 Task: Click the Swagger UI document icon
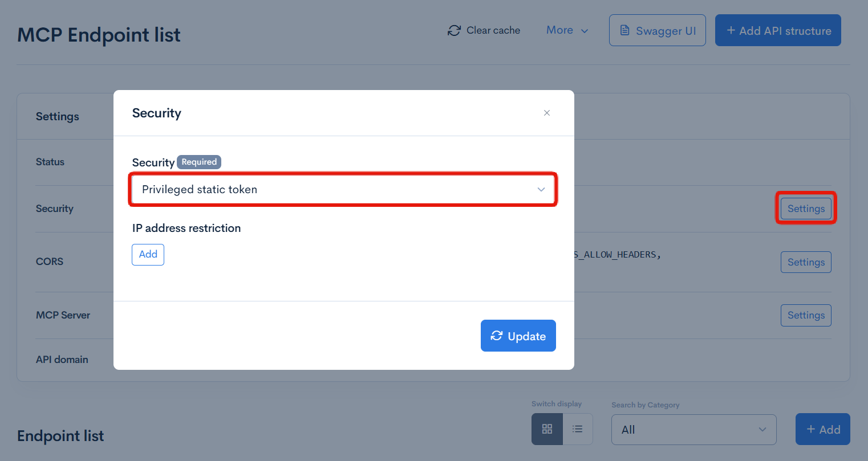(625, 31)
